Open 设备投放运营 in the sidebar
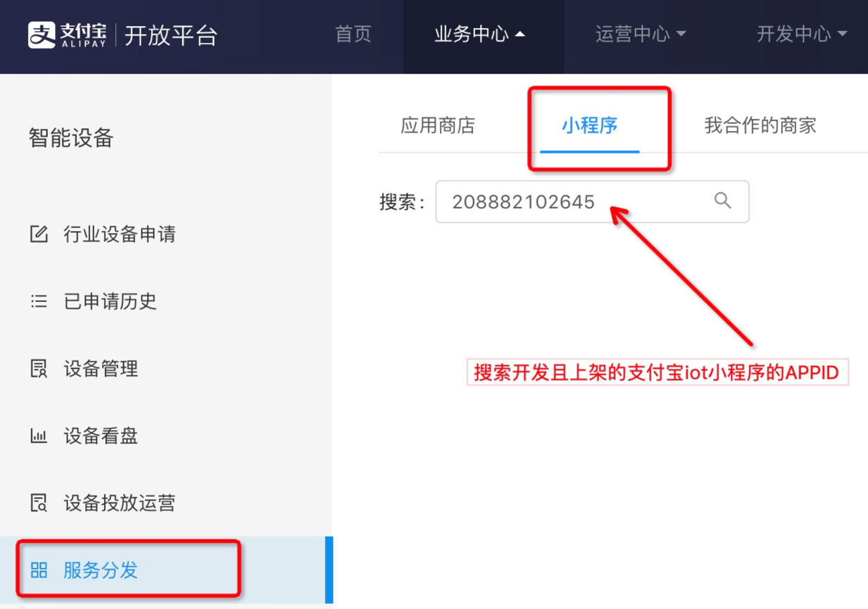Image resolution: width=868 pixels, height=609 pixels. click(x=120, y=503)
